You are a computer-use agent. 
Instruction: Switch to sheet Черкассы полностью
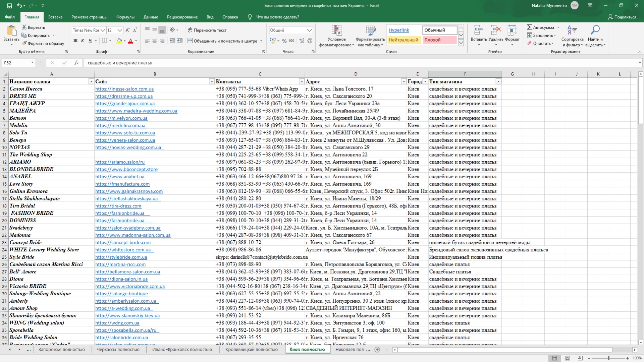tap(118, 350)
